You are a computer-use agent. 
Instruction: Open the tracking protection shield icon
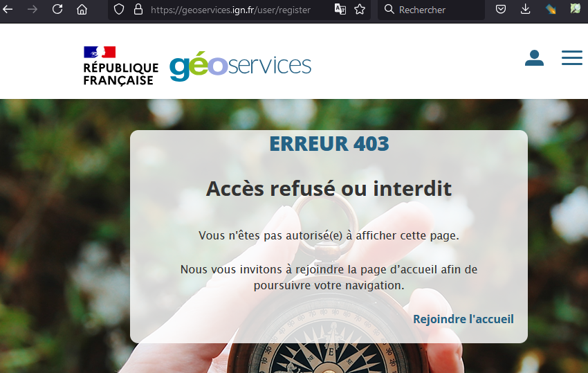(119, 10)
